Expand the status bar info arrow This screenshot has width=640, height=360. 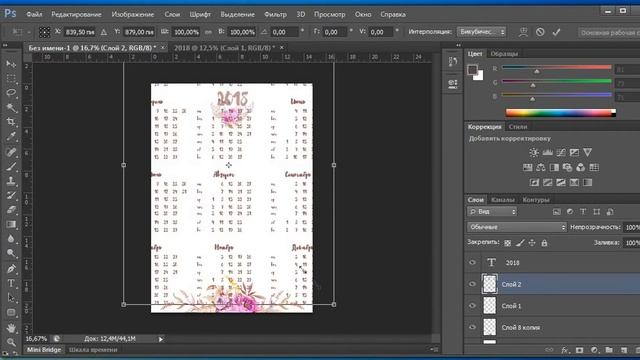coord(161,339)
